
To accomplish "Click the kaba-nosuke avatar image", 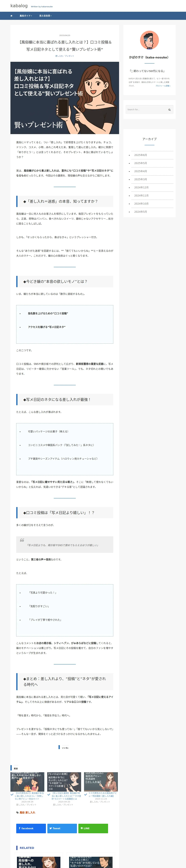I will tap(149, 40).
